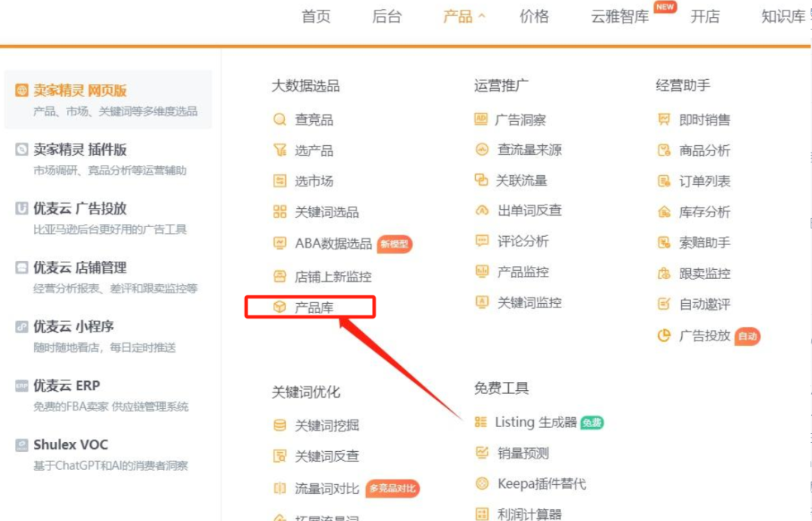Select the 关键词挖掘 icon
This screenshot has height=521, width=812.
[279, 425]
